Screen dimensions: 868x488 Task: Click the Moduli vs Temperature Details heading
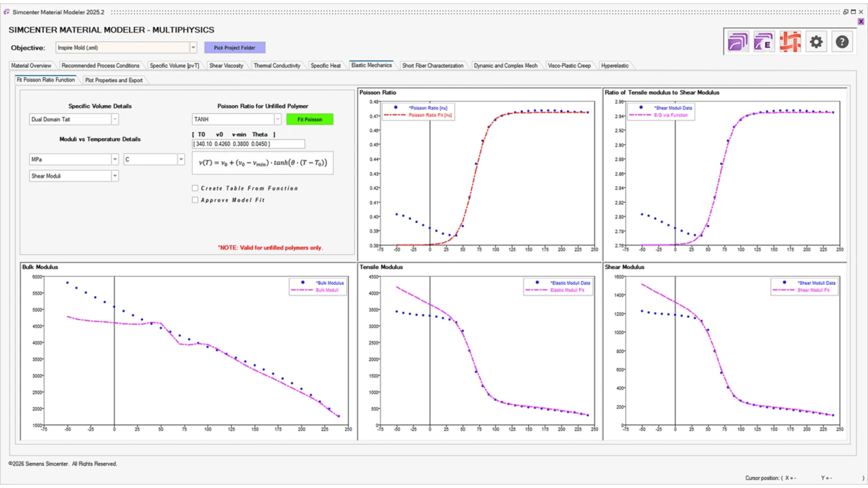pos(100,139)
